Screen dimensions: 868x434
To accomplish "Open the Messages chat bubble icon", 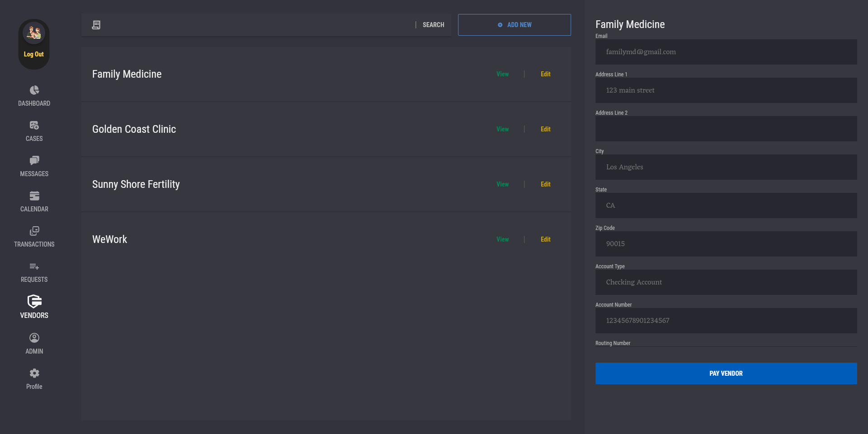I will [34, 161].
